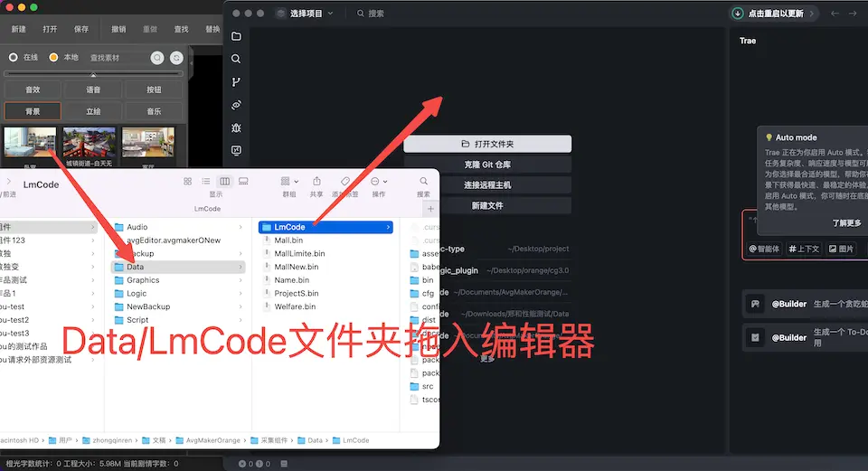Click the 图片 button in chat box
Image resolution: width=868 pixels, height=471 pixels.
pos(841,249)
